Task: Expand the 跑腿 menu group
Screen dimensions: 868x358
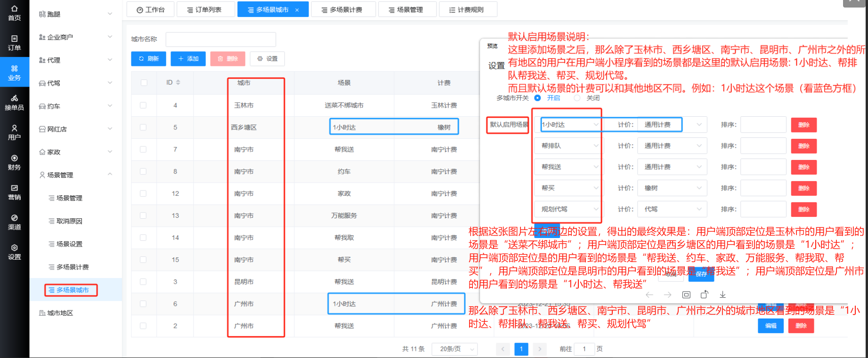Action: [75, 14]
